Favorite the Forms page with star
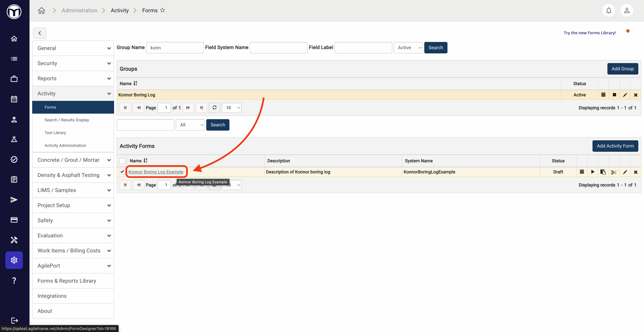The width and height of the screenshot is (644, 332). click(x=163, y=10)
